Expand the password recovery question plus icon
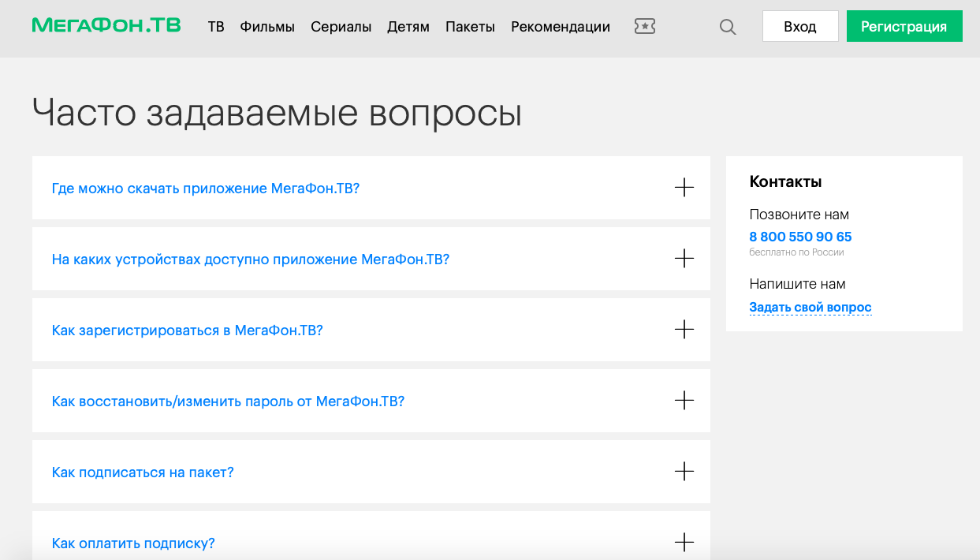Image resolution: width=980 pixels, height=560 pixels. click(684, 401)
